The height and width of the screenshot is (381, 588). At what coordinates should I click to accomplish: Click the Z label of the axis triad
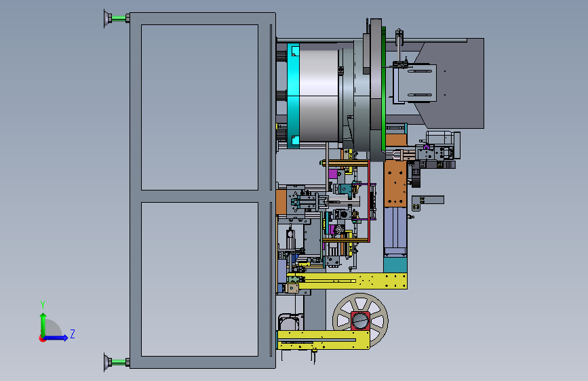click(x=73, y=334)
